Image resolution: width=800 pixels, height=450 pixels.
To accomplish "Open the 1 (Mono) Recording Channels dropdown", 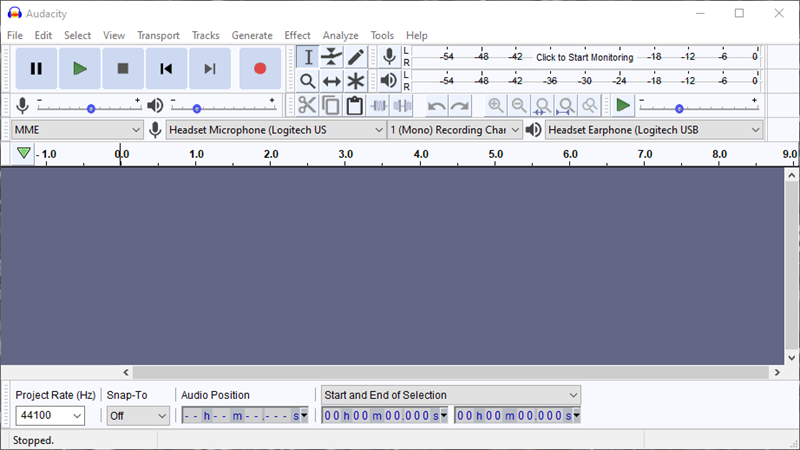I will (x=455, y=130).
